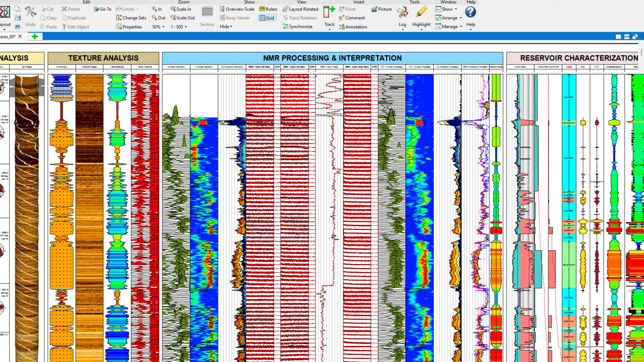
Task: Open Properties in ribbon
Action: coord(129,27)
